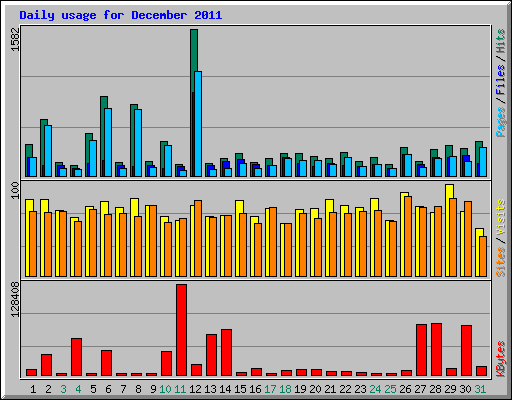Click day label 14 on the x-axis

(x=225, y=389)
